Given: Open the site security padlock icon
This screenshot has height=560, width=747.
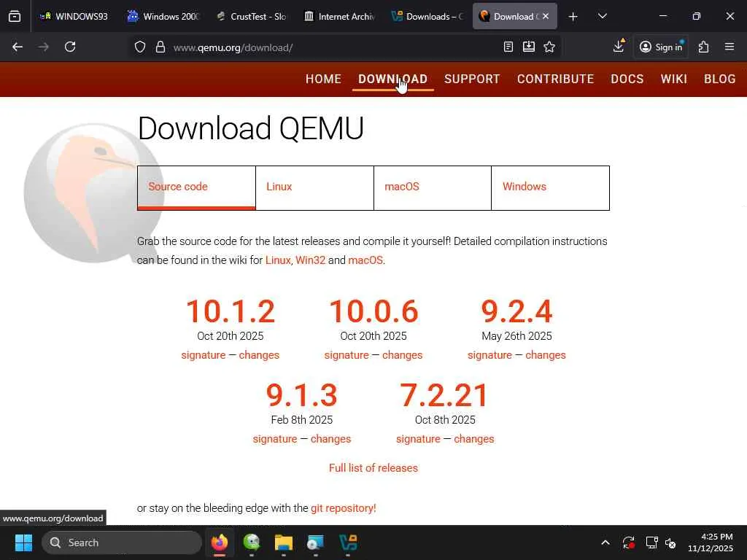Looking at the screenshot, I should tap(160, 47).
